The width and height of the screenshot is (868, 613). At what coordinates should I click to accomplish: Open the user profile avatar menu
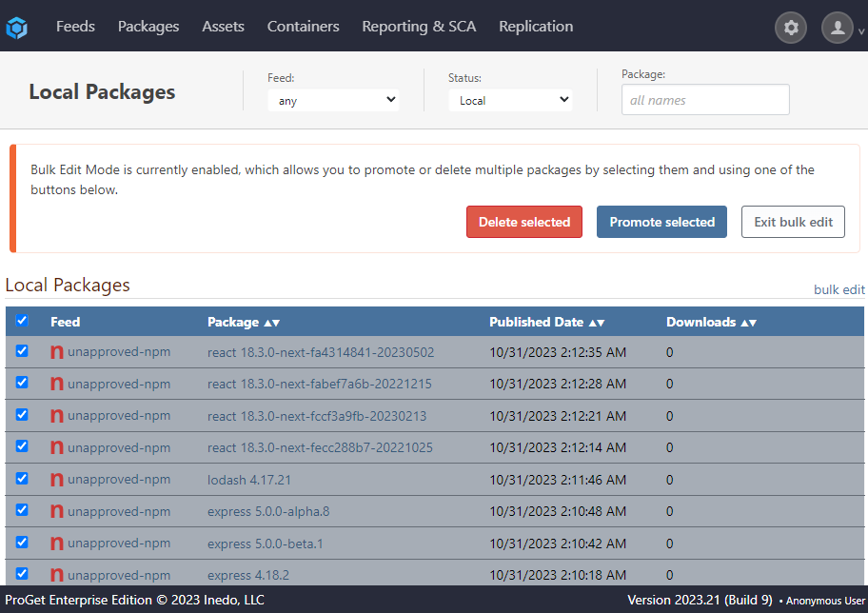coord(838,28)
